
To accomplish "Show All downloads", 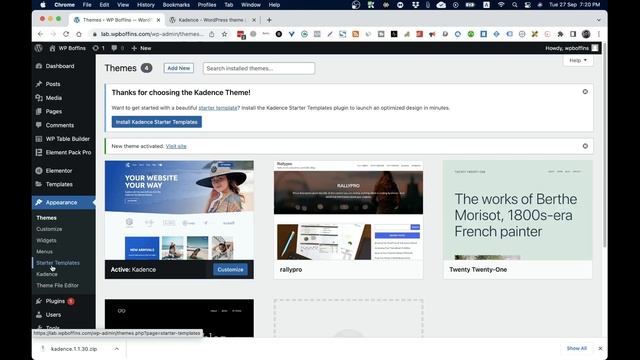I will point(576,349).
